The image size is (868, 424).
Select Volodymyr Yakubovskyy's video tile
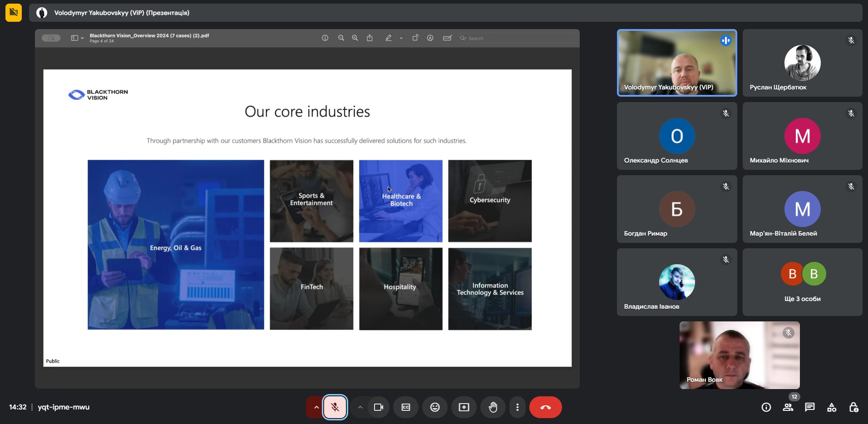[676, 63]
